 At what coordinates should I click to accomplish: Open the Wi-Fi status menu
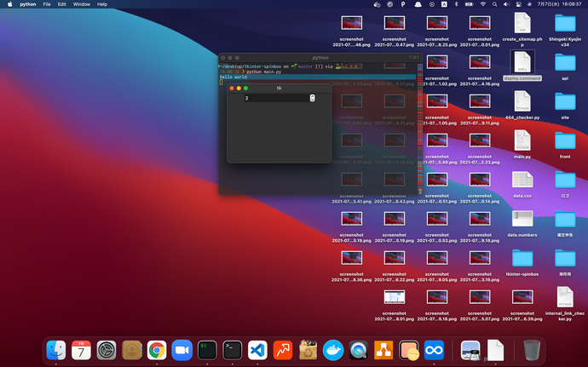coord(483,4)
